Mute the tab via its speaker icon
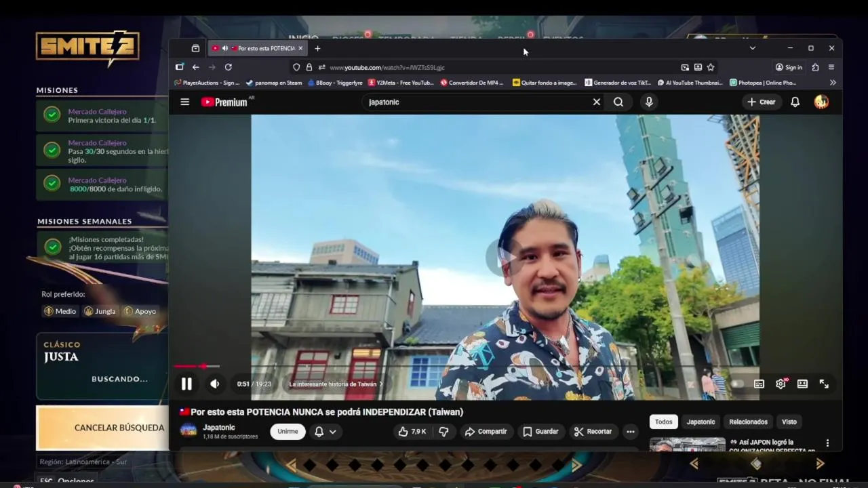The height and width of the screenshot is (488, 868). tap(224, 48)
